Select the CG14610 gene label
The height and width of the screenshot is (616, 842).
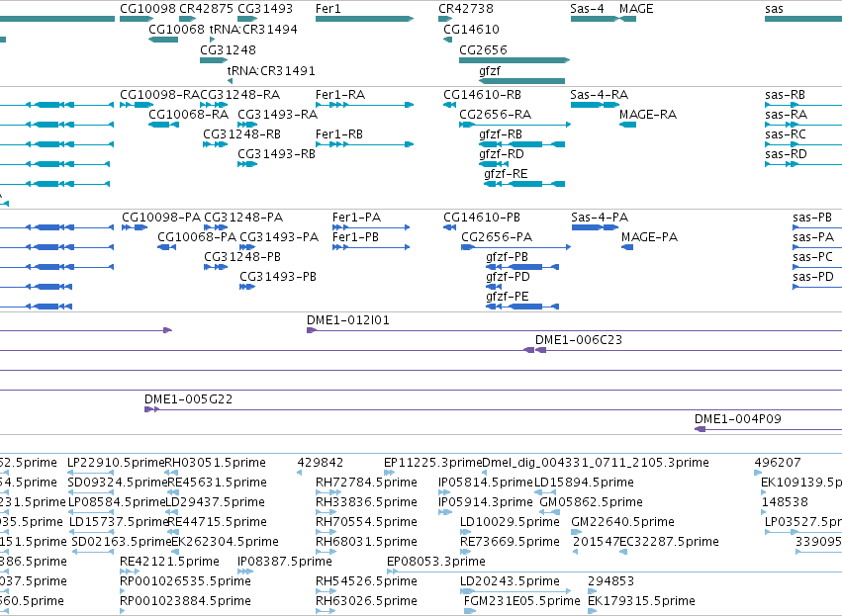coord(472,30)
